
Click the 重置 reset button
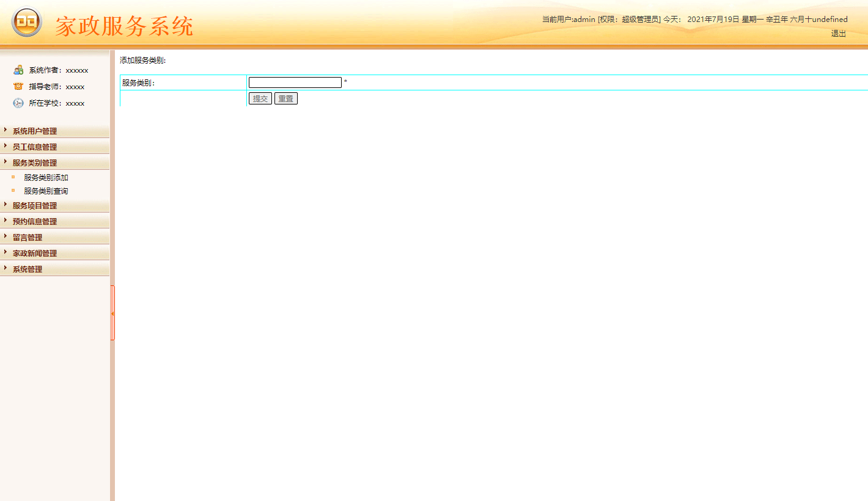click(x=286, y=98)
